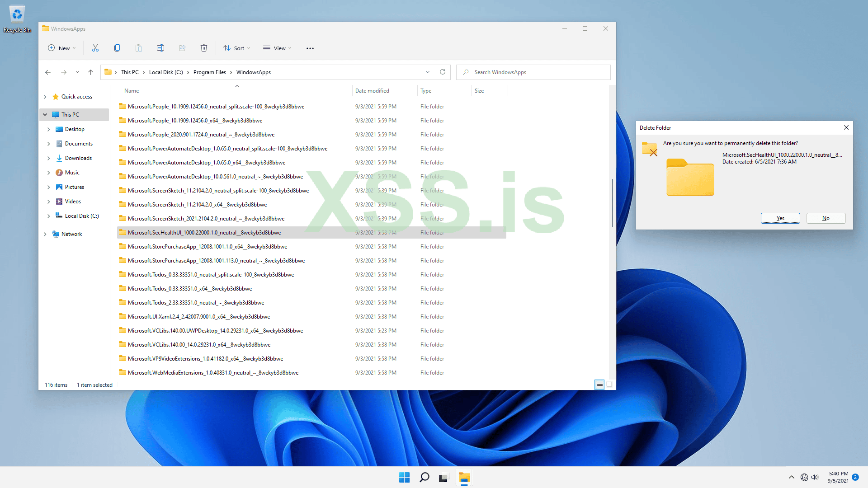This screenshot has width=868, height=488.
Task: Click Yes to confirm folder deletion
Action: [780, 218]
